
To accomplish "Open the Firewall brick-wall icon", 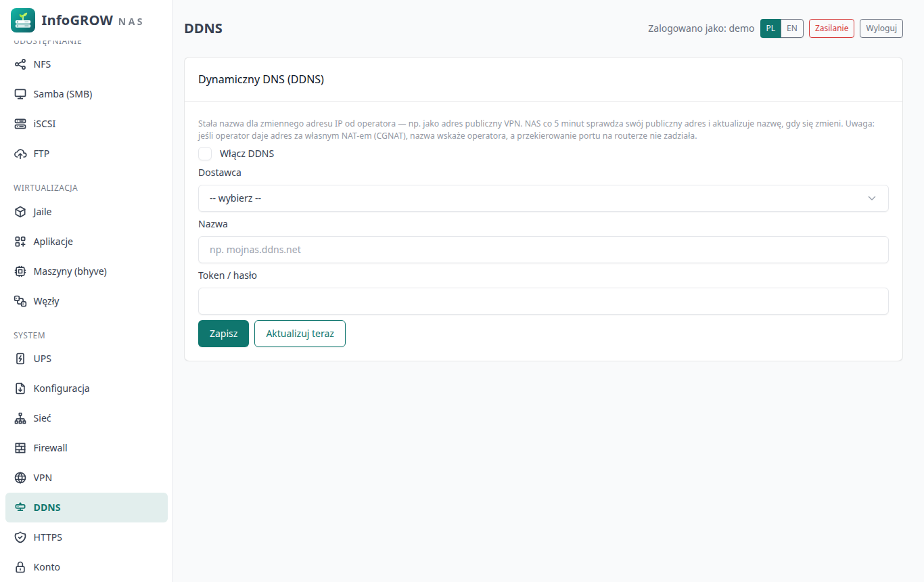I will coord(20,448).
